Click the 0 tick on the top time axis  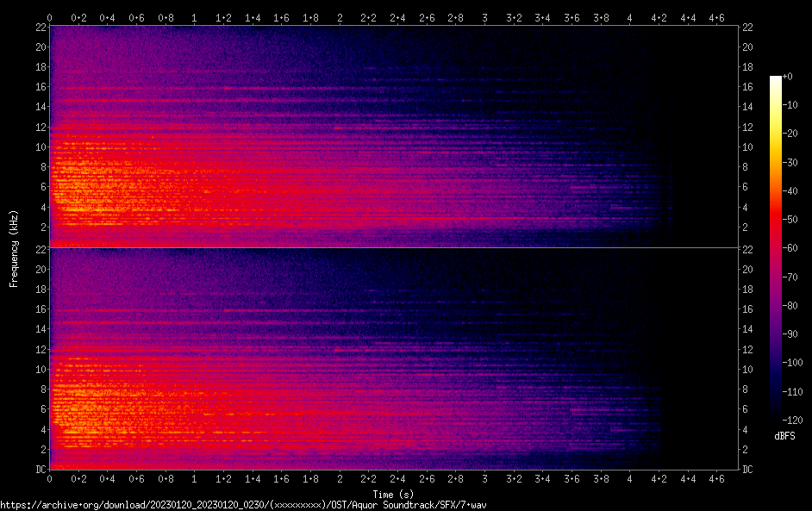[50, 17]
